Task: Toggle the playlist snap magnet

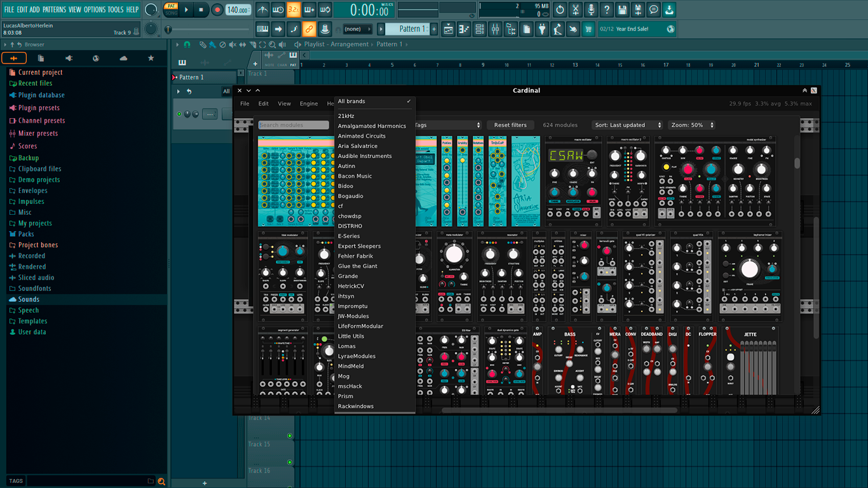Action: 187,44
